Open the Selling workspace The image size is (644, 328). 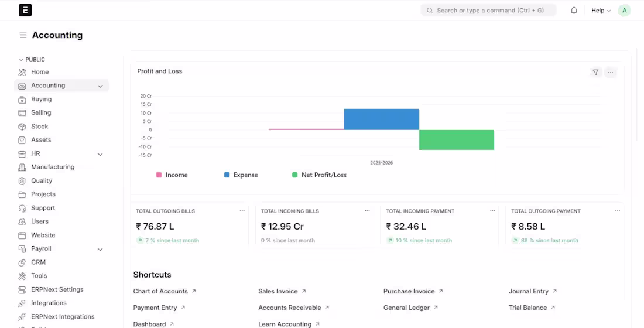[41, 112]
